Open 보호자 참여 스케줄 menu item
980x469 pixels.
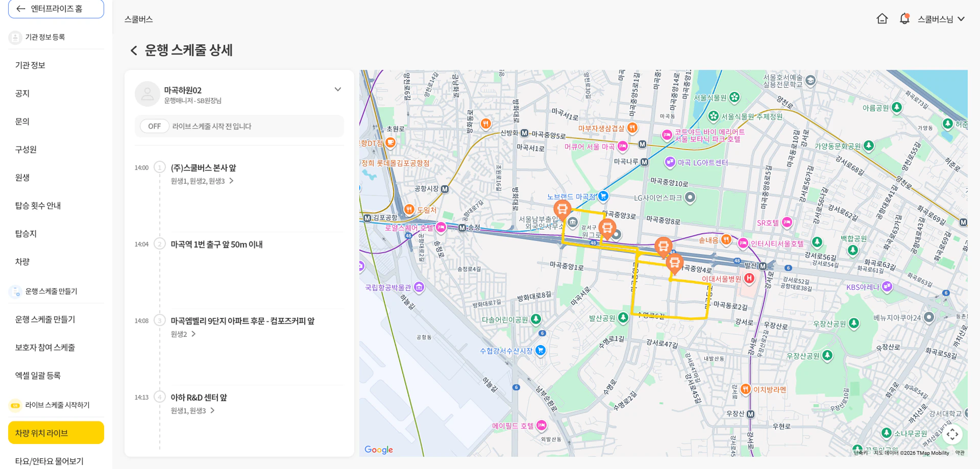click(45, 348)
